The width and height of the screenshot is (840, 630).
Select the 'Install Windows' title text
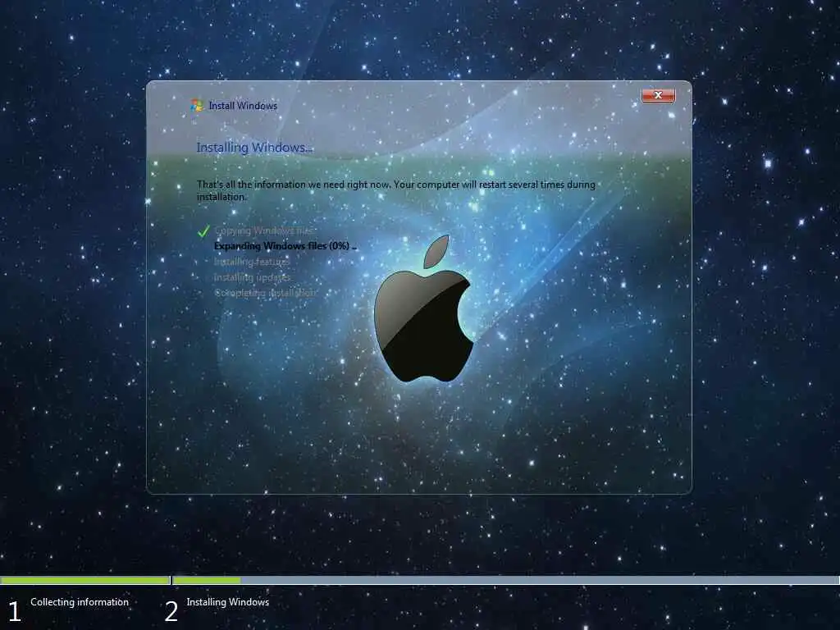pos(243,106)
